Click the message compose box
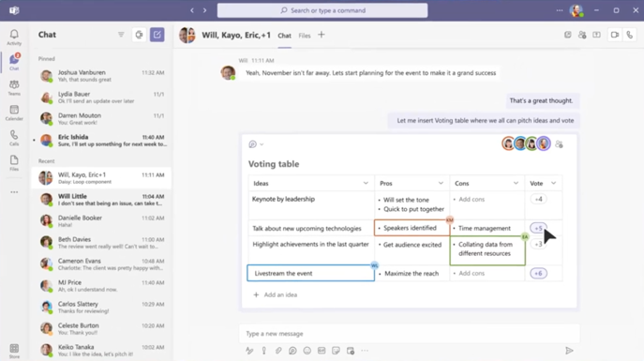644x361 pixels. [x=409, y=334]
